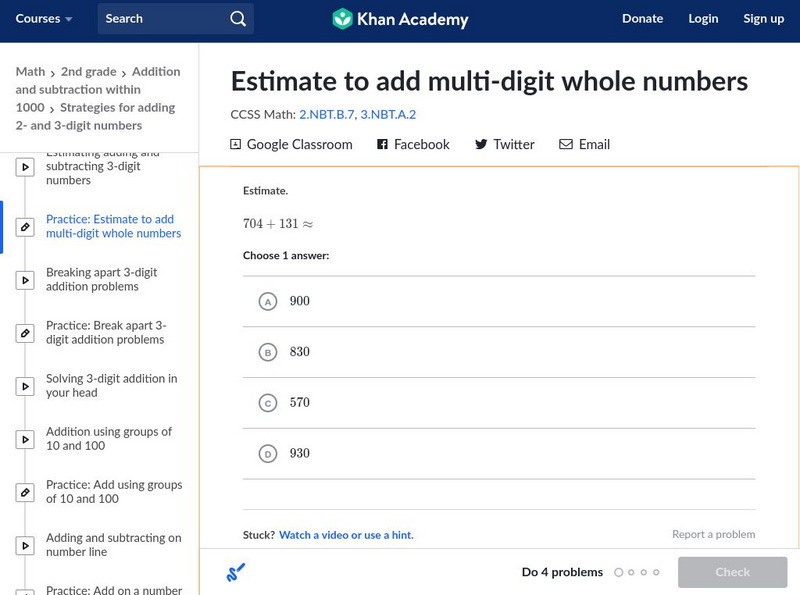Click first problem progress dot
Screen dimensions: 800x595
(x=619, y=573)
